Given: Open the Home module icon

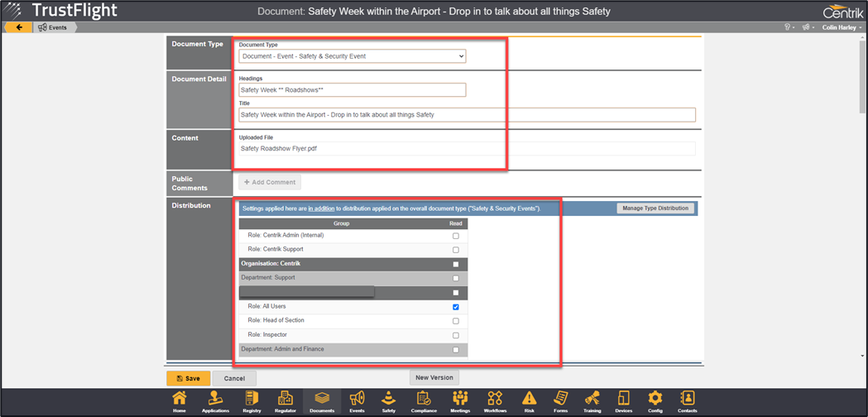Looking at the screenshot, I should pos(180,400).
